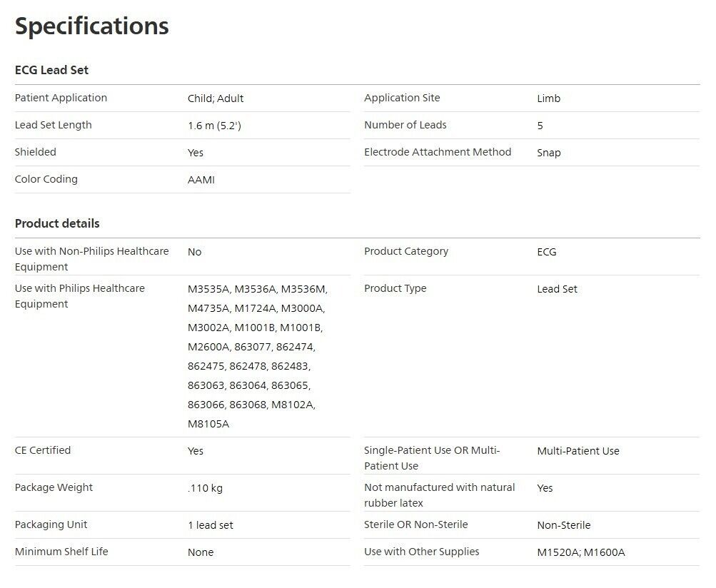716x588 pixels.
Task: Click the Number of Leads label
Action: point(405,125)
